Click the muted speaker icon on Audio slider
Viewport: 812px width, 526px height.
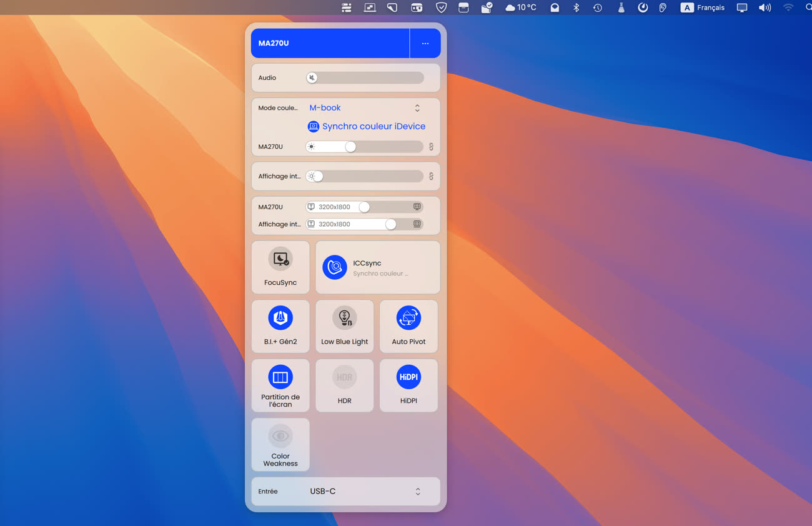(312, 77)
